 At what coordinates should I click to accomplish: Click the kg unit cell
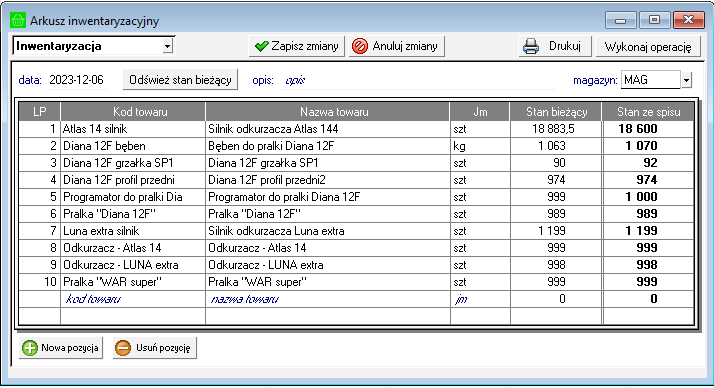click(480, 146)
